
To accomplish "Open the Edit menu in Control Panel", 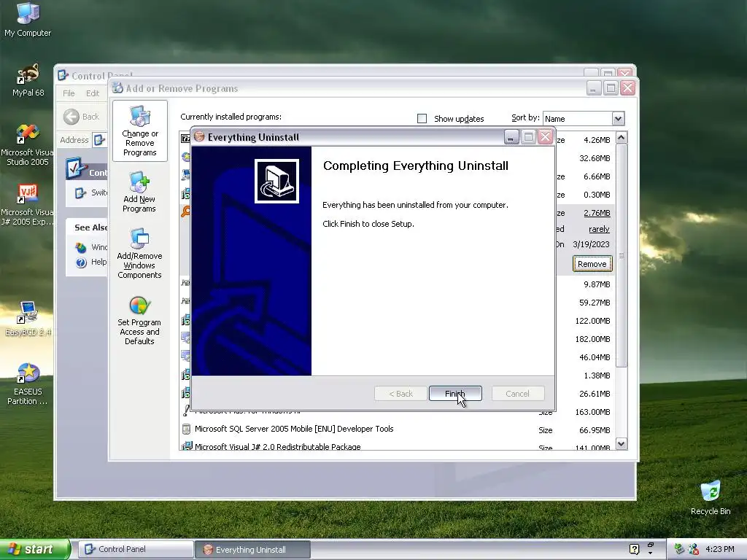I will click(x=93, y=93).
